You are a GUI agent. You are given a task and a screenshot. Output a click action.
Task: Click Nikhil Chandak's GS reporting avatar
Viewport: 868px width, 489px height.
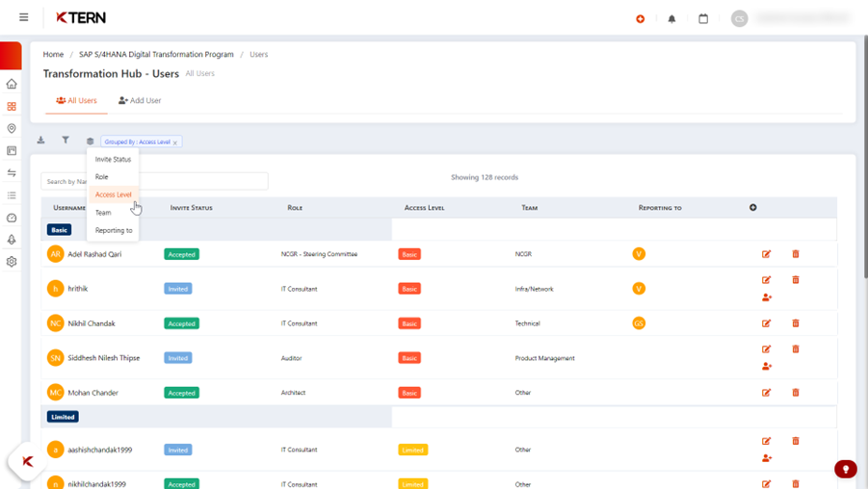pyautogui.click(x=639, y=323)
